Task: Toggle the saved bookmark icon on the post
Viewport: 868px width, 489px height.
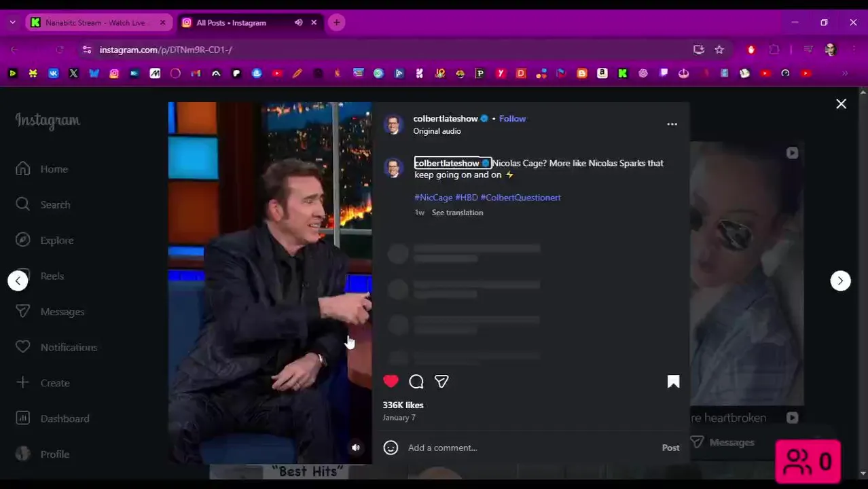Action: click(x=673, y=382)
